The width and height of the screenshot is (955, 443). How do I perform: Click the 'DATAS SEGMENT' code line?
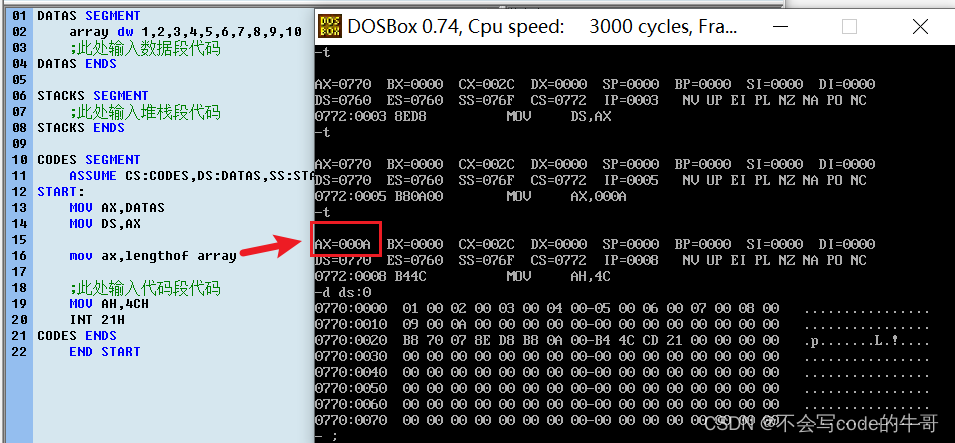pos(89,16)
